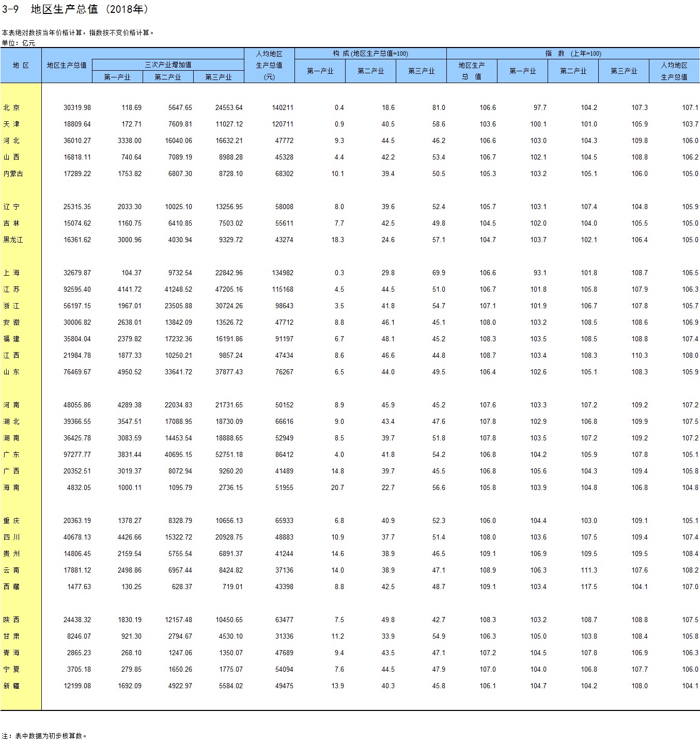The height and width of the screenshot is (744, 700).
Task: Click the 浙江 row label
Action: [11, 306]
